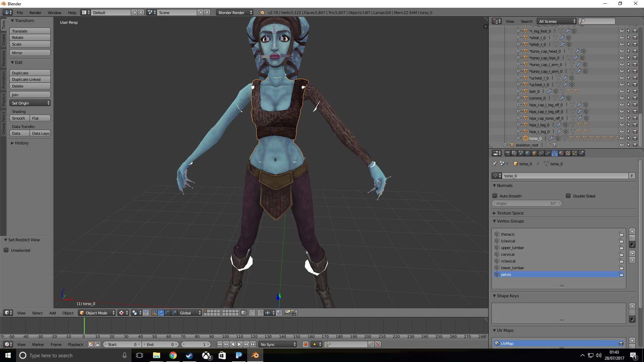Image resolution: width=644 pixels, height=362 pixels.
Task: Toggle proportional editing circle icon
Action: pyautogui.click(x=252, y=313)
